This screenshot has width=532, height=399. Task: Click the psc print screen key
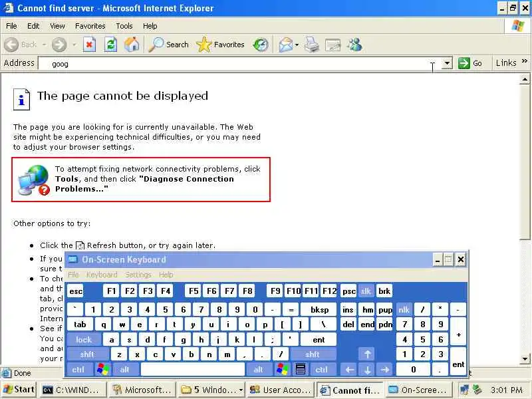coord(348,291)
